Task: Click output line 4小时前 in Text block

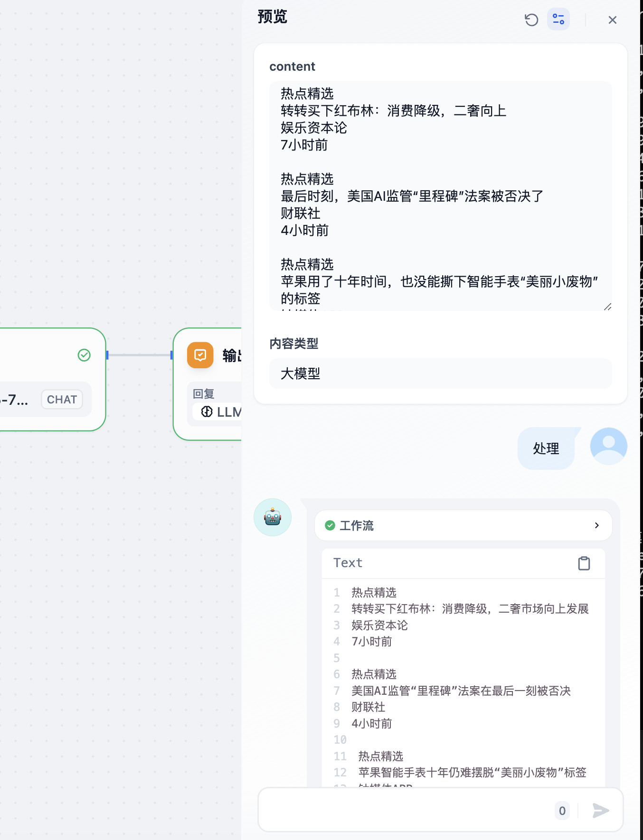Action: [372, 724]
